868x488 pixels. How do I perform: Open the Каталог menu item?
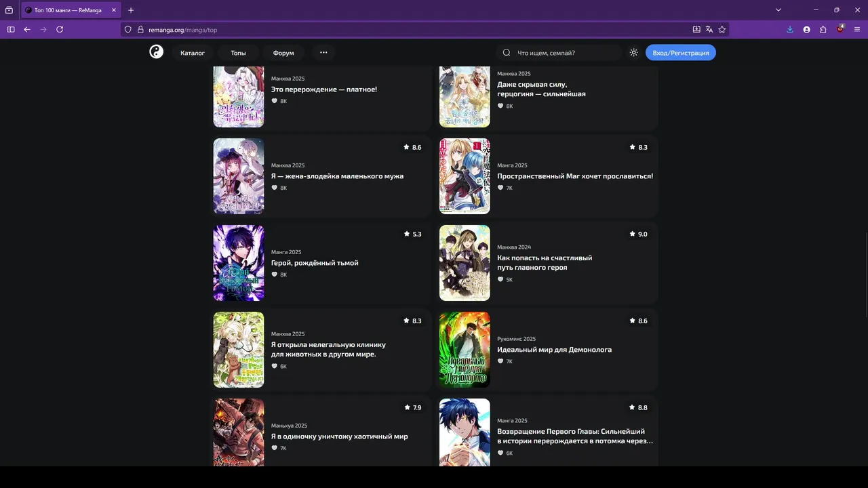[x=193, y=53]
